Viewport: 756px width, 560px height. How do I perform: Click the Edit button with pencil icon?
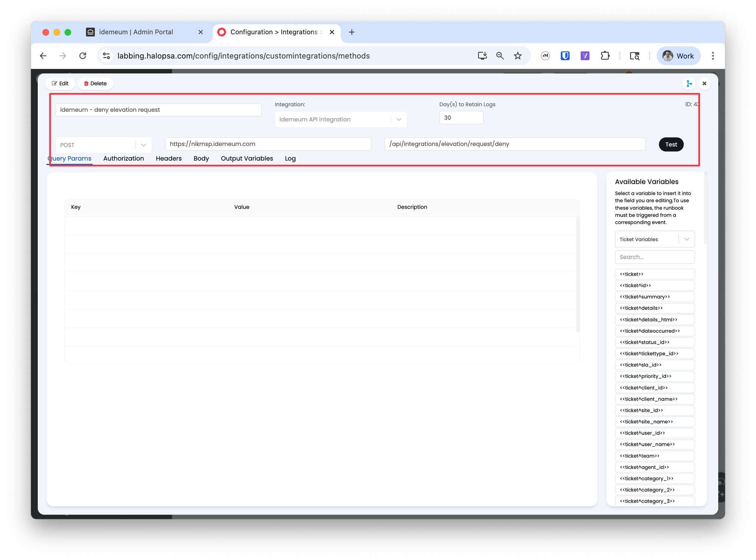coord(60,84)
